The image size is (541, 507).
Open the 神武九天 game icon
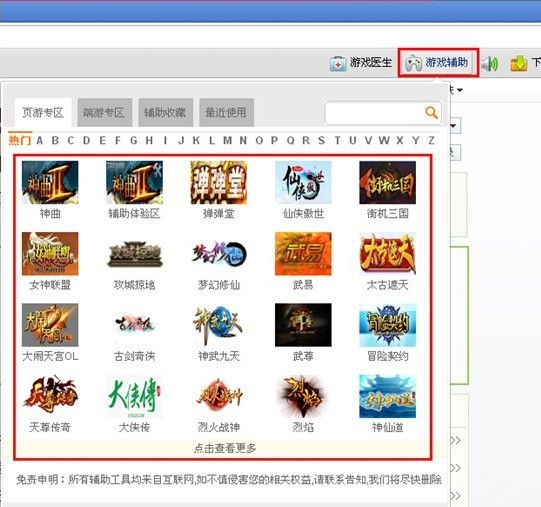219,325
